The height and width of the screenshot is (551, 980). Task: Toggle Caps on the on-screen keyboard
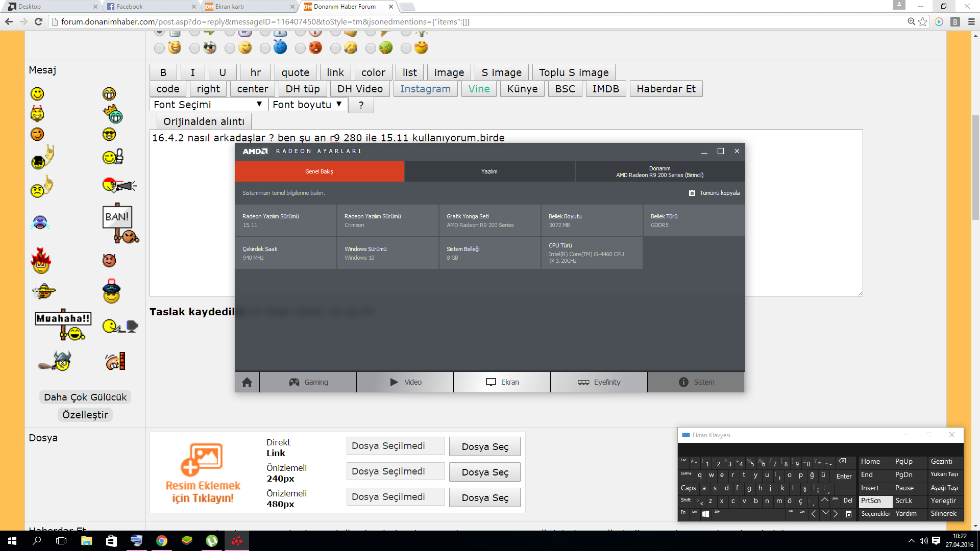688,488
